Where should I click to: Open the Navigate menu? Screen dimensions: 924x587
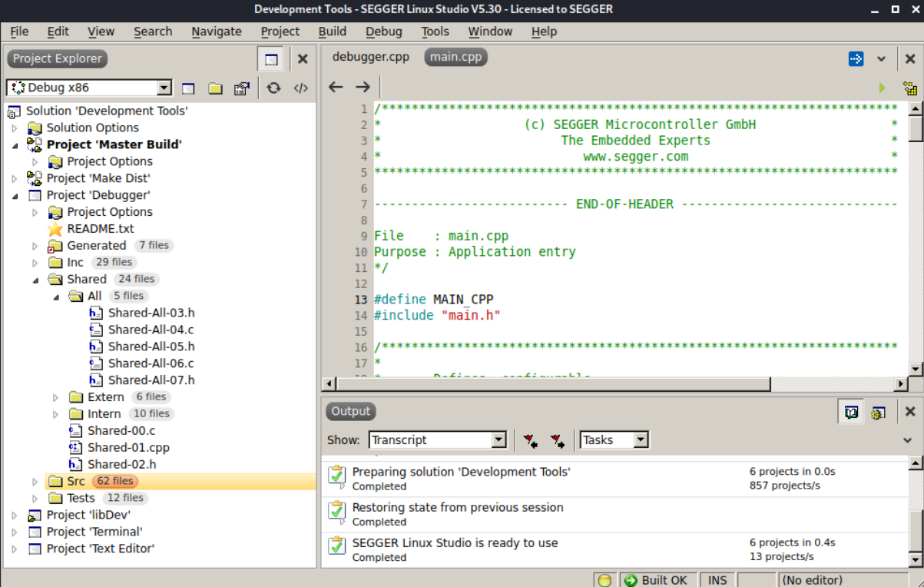pos(217,32)
